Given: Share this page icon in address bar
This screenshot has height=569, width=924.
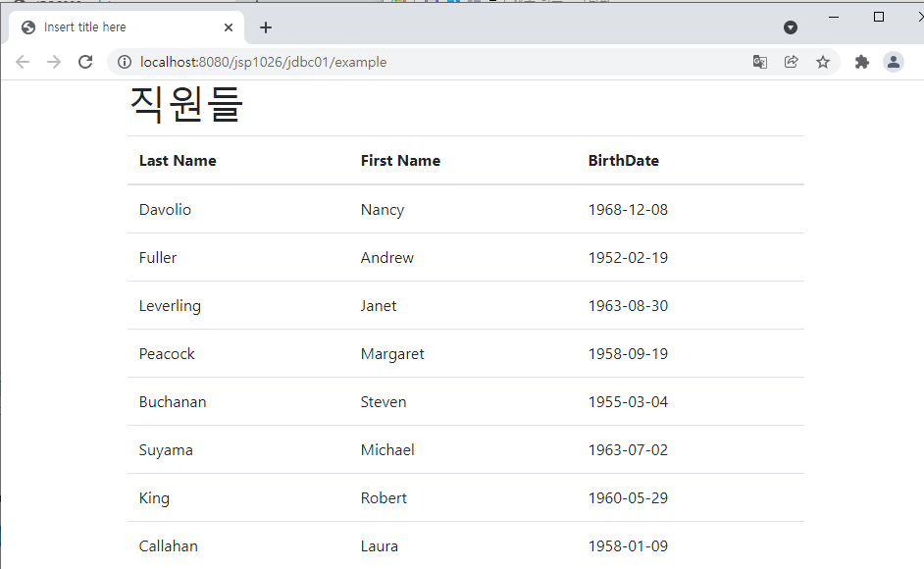Looking at the screenshot, I should point(792,62).
